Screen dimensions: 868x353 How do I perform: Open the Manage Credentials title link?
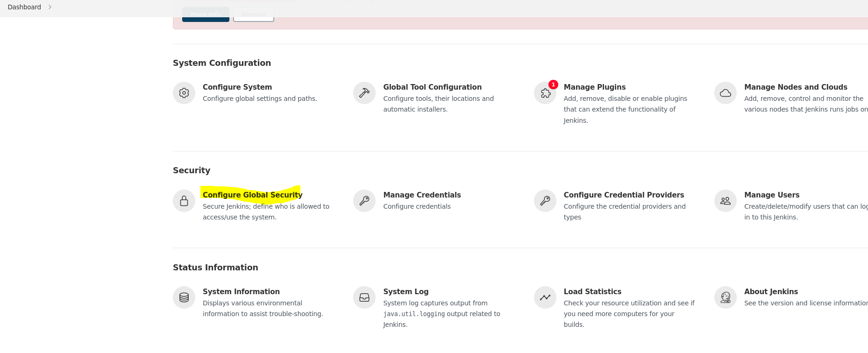tap(422, 195)
